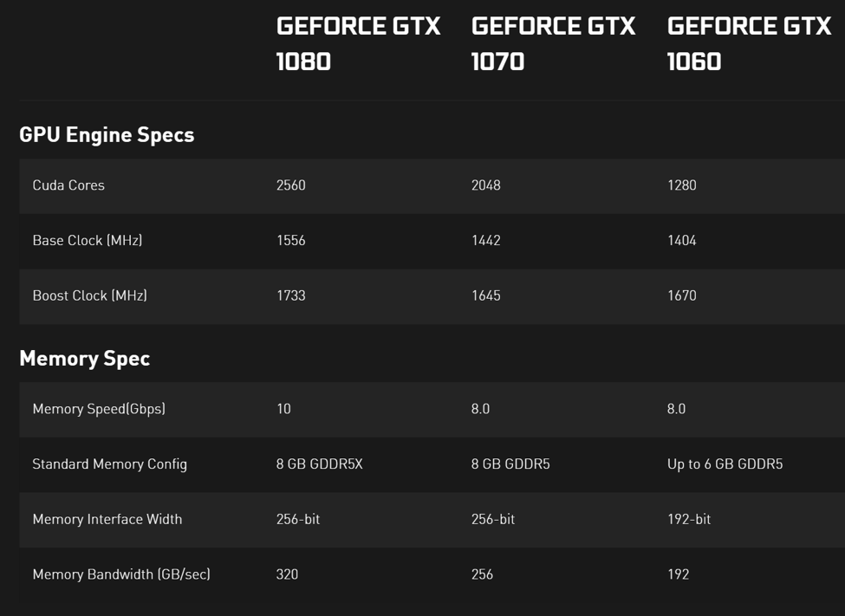The width and height of the screenshot is (845, 616).
Task: Click the Memory Bandwidth (GB/sec) row label
Action: (x=121, y=574)
